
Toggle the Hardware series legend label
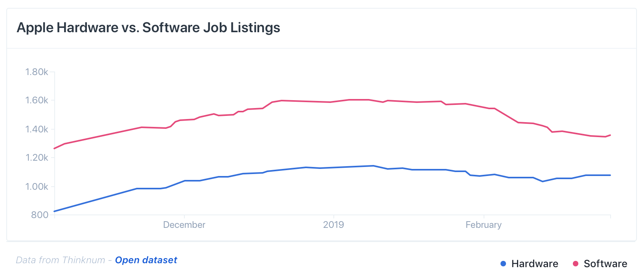pos(534,264)
